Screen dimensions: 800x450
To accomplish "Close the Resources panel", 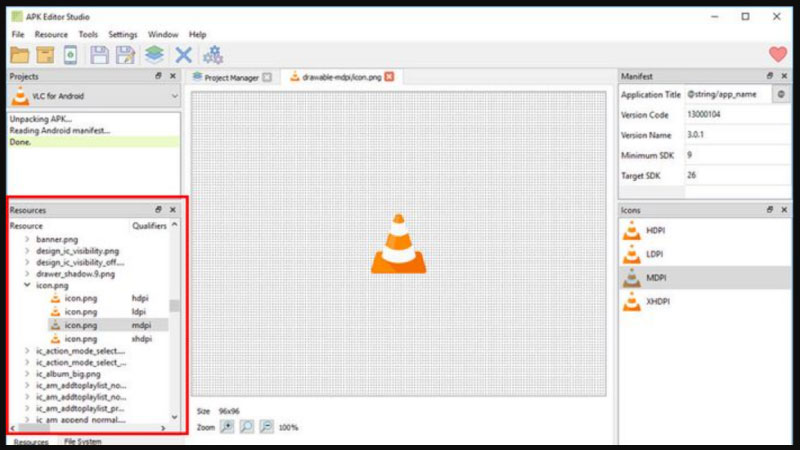I will click(x=173, y=210).
